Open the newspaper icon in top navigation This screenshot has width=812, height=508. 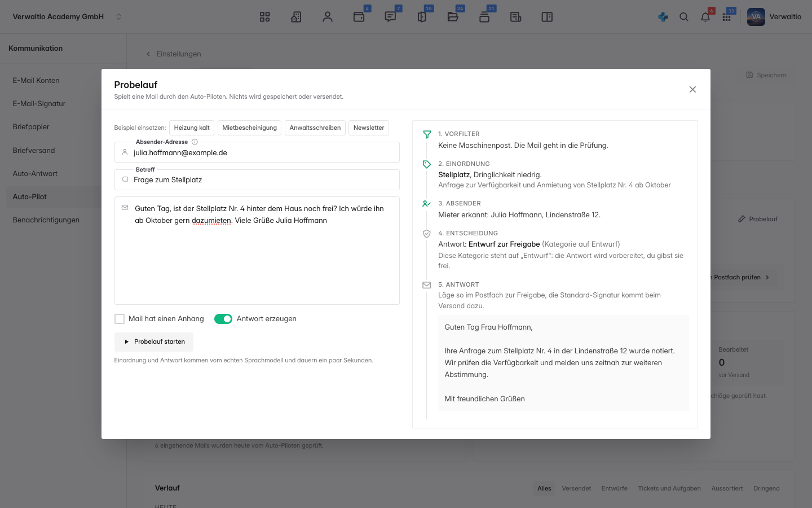point(515,17)
